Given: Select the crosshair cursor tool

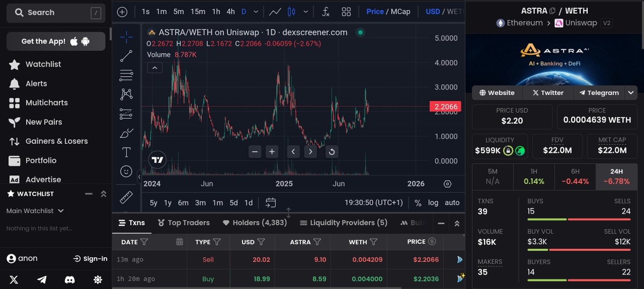Looking at the screenshot, I should tap(126, 36).
